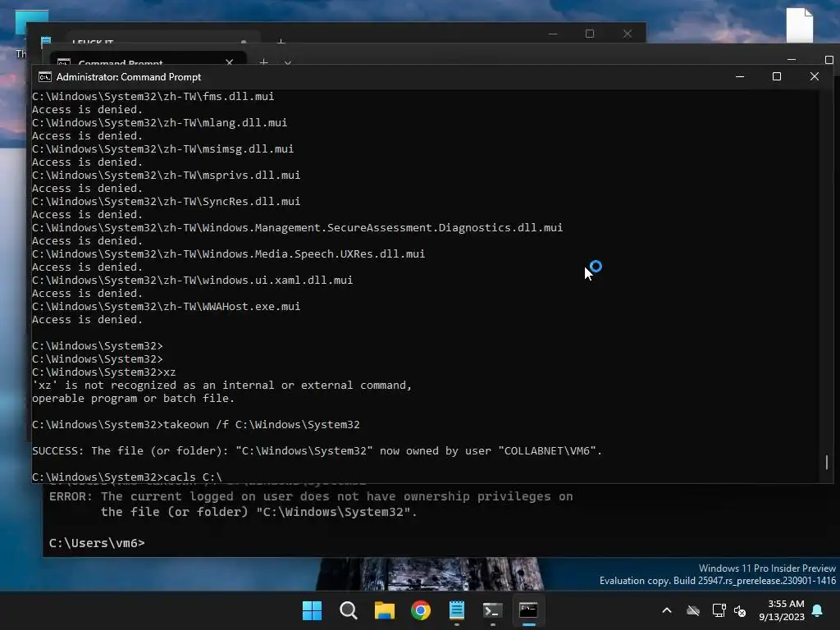The width and height of the screenshot is (840, 630).
Task: Show hidden system tray icons
Action: [x=667, y=610]
